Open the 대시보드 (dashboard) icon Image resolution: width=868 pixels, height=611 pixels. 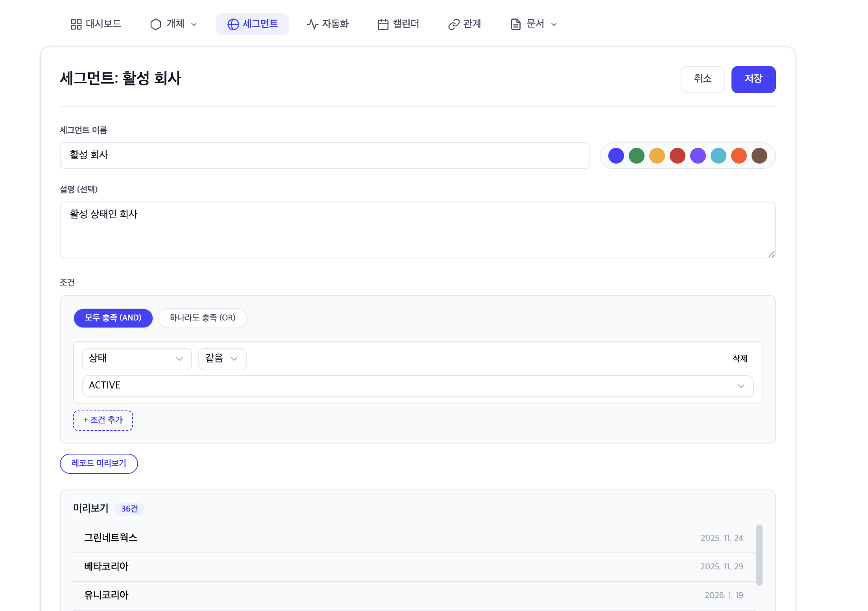(x=77, y=24)
